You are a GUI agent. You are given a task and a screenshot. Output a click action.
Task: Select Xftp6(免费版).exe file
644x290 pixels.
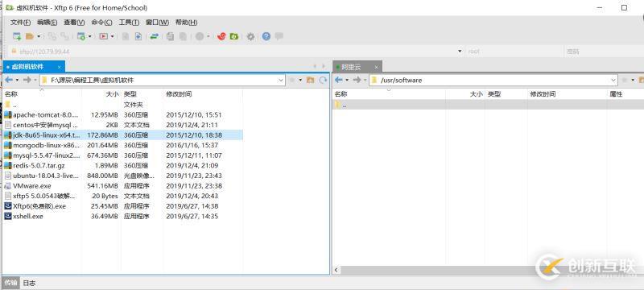(123, 206)
